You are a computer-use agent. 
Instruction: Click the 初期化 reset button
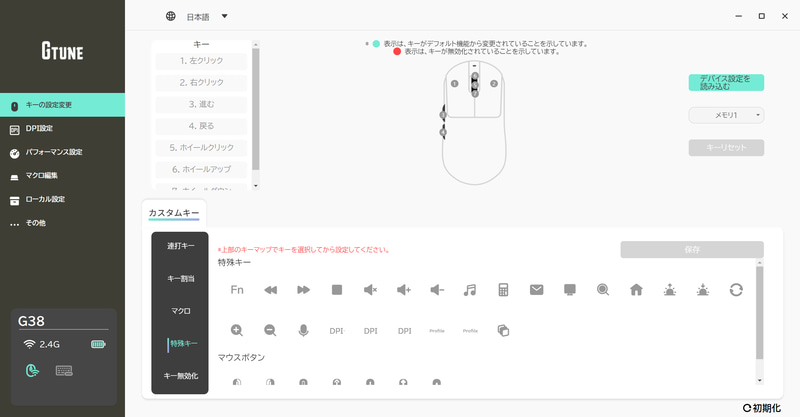[762, 408]
